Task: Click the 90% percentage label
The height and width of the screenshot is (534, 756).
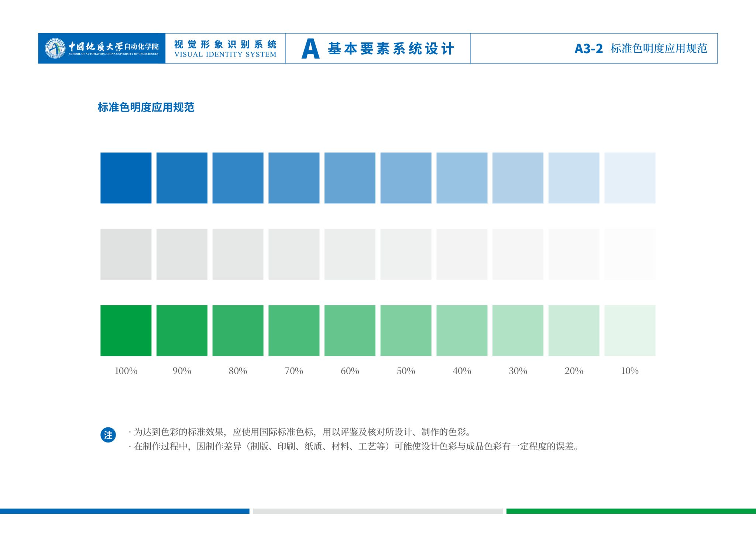Action: click(182, 371)
